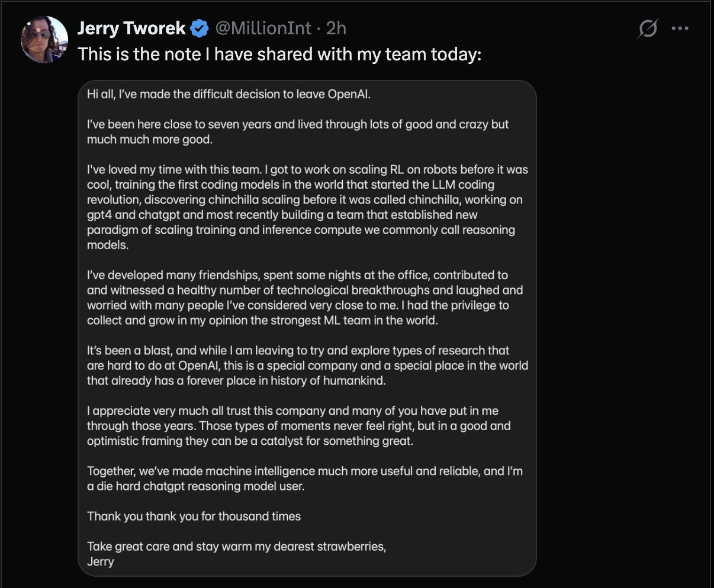This screenshot has height=588, width=714.
Task: Open the post via the 2h timestamp
Action: (336, 28)
